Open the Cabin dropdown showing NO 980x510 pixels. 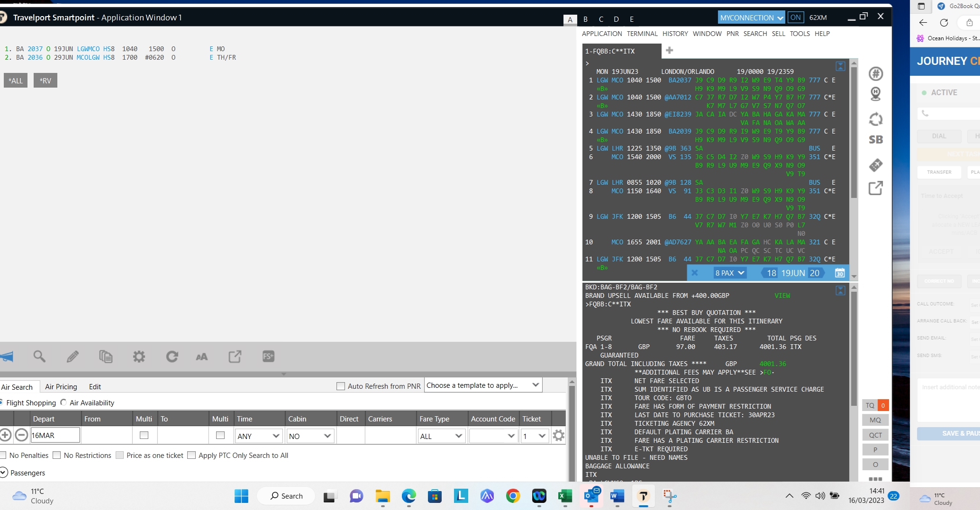310,436
